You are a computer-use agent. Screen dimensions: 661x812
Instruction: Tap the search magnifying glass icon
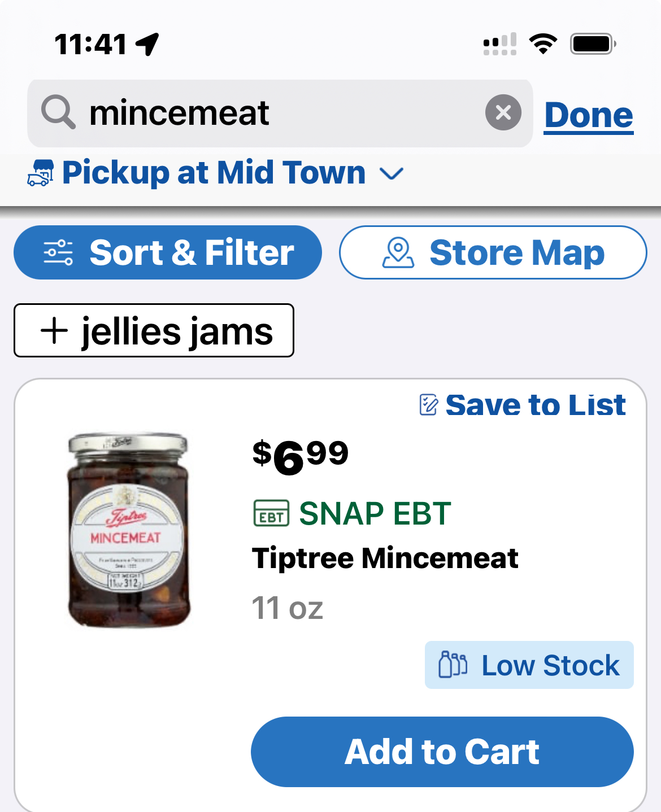58,112
